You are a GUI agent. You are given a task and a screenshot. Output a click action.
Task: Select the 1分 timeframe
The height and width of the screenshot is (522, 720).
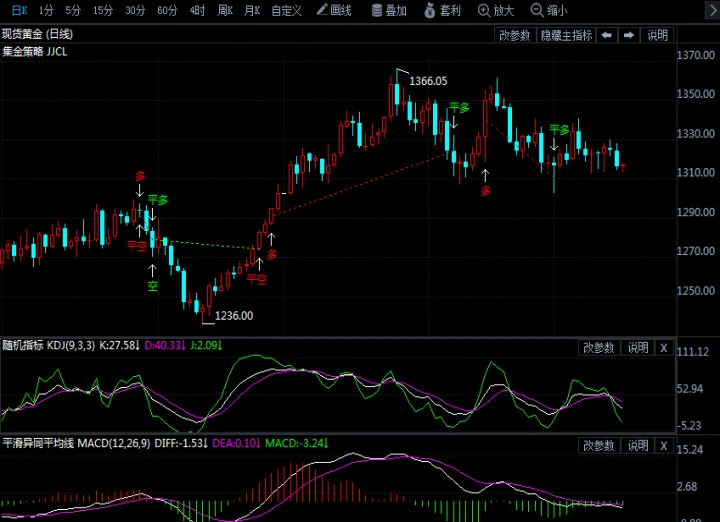pyautogui.click(x=46, y=11)
